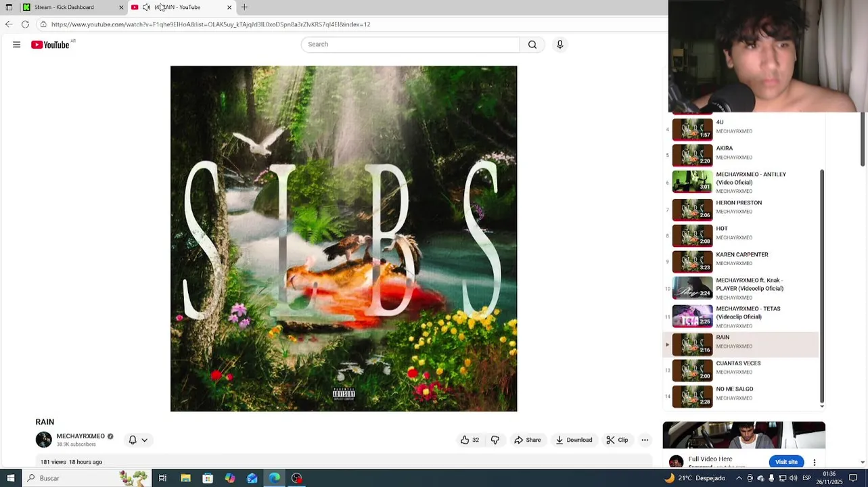Open Copilot from the taskbar

(x=230, y=478)
